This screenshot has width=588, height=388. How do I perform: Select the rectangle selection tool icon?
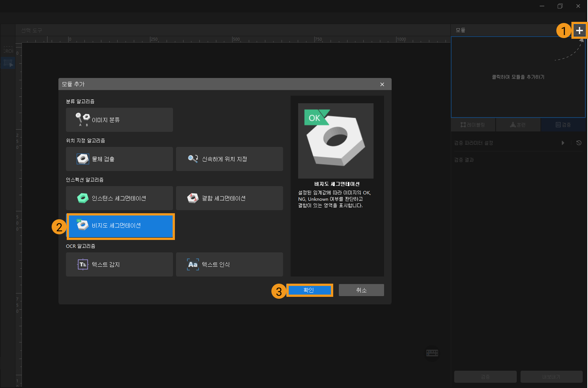click(x=8, y=63)
